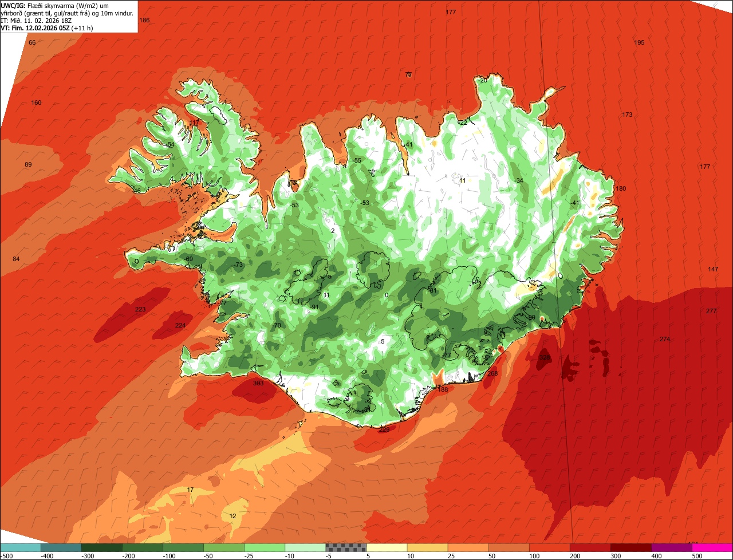The image size is (733, 560).
Task: Select the dark green -200 legend swatch
Action: (142, 547)
